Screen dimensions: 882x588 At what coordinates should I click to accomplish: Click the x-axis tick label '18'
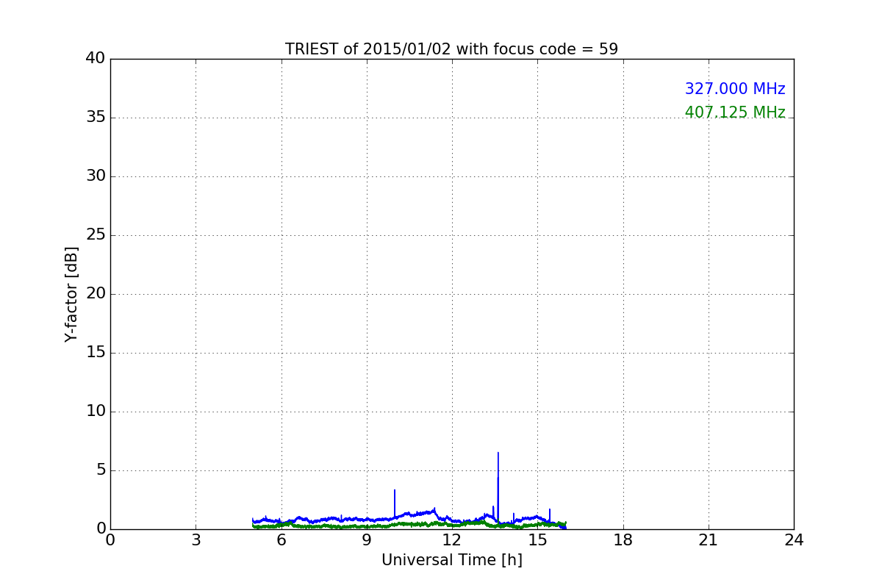[x=623, y=540]
